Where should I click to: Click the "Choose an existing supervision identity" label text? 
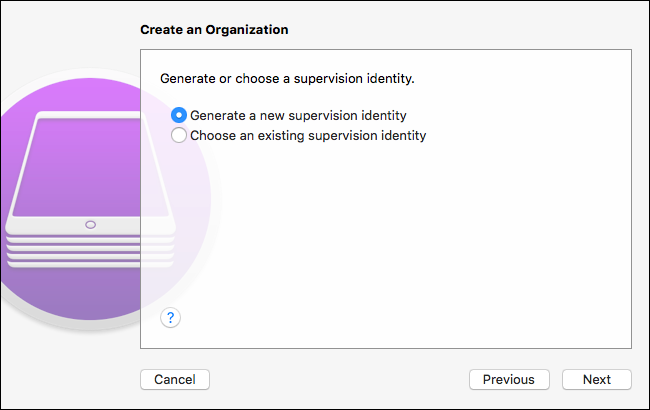tap(308, 135)
